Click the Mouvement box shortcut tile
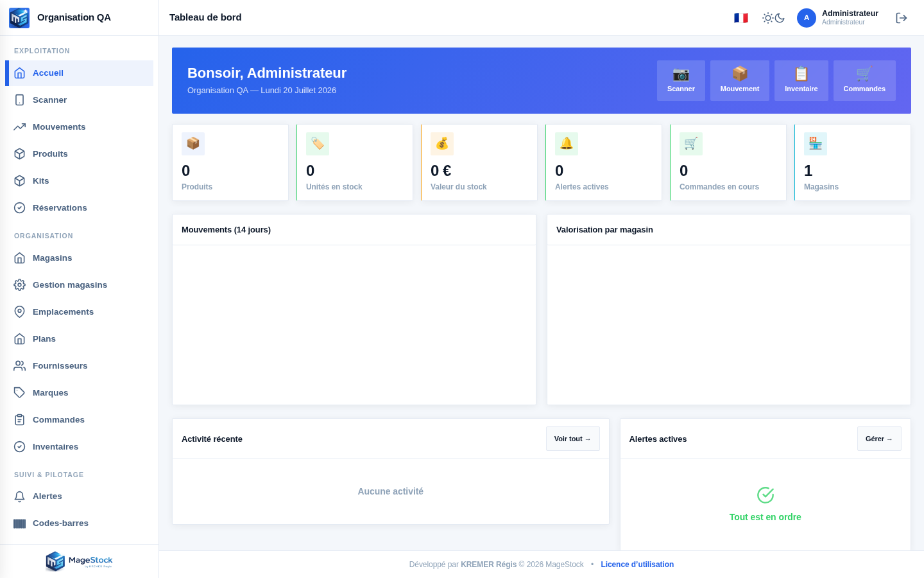Image resolution: width=924 pixels, height=578 pixels. click(740, 80)
